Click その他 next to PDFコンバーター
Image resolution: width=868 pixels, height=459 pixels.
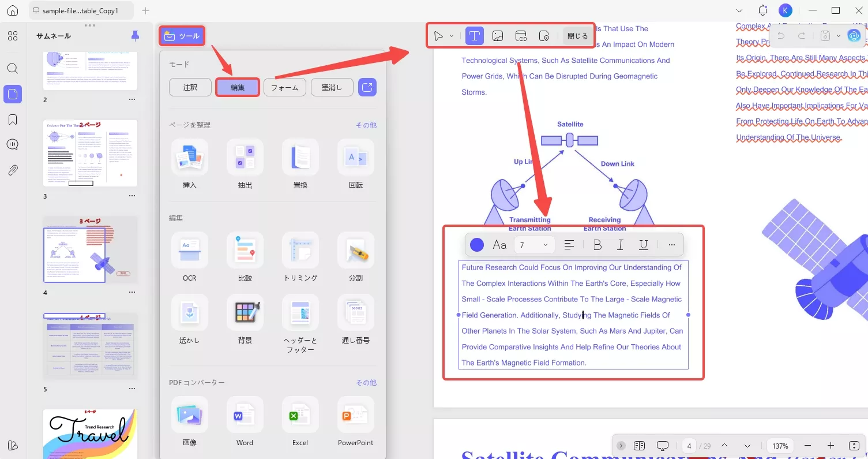pos(366,382)
